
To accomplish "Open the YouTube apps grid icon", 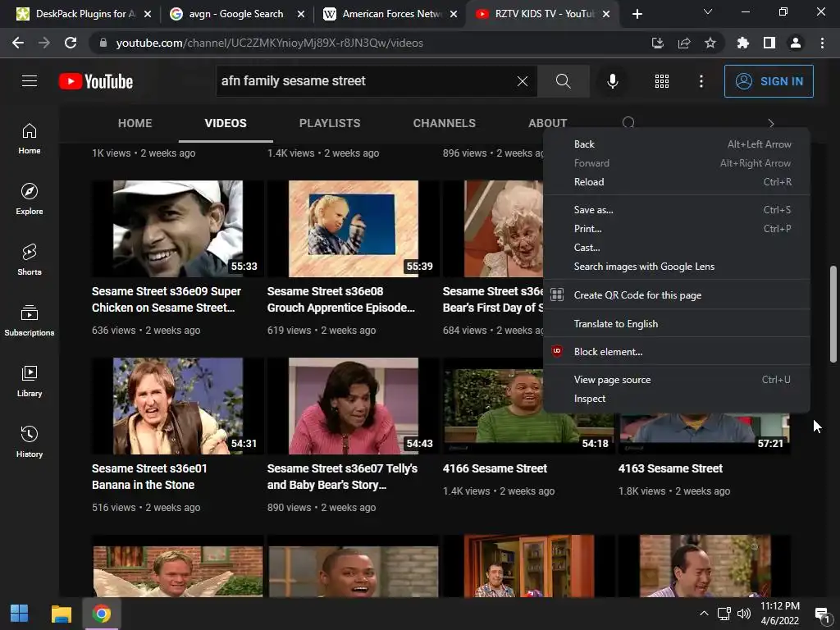I will click(x=662, y=81).
